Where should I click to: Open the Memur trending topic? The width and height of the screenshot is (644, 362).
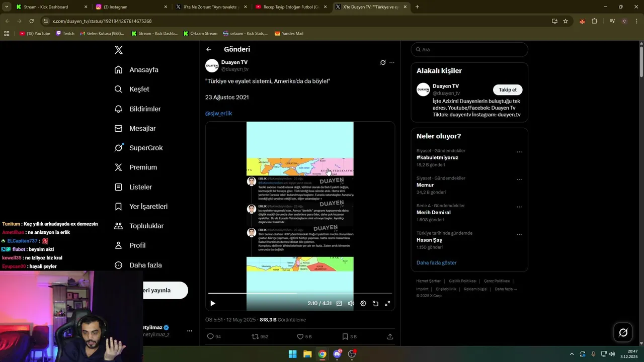(425, 185)
